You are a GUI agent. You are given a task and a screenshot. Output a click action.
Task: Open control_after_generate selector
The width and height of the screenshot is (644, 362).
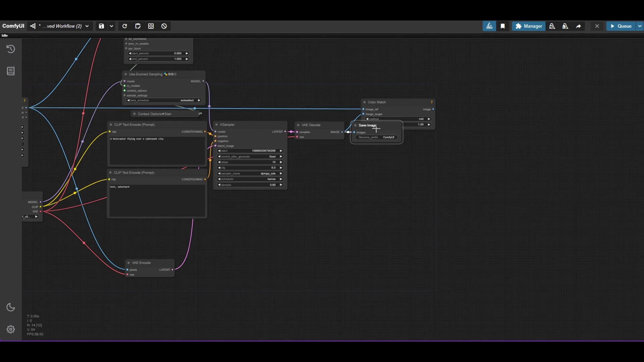pyautogui.click(x=251, y=157)
